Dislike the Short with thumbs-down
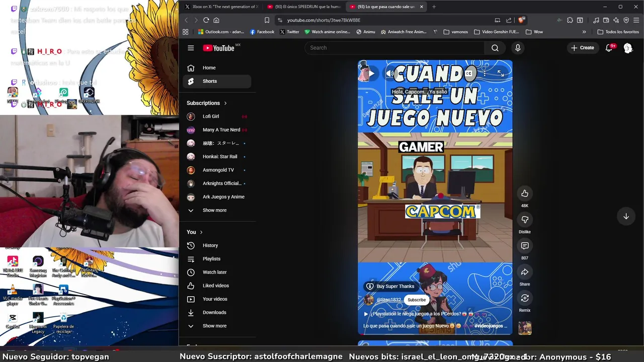The height and width of the screenshot is (362, 644). click(525, 220)
